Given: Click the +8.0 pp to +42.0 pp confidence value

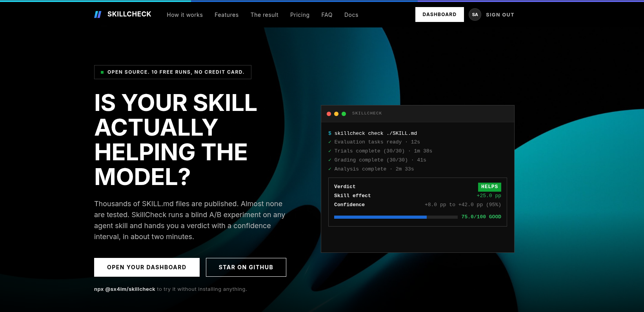Looking at the screenshot, I should (463, 205).
